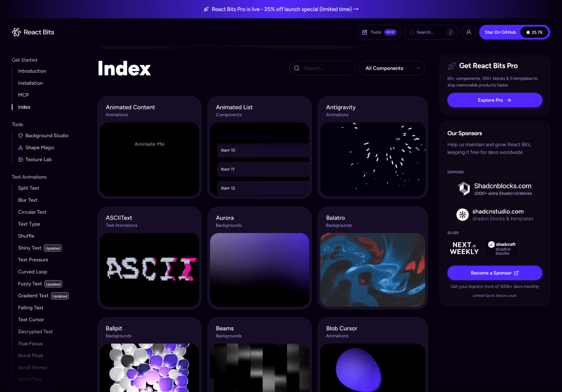Open MCP page from sidebar
This screenshot has width=562, height=392.
[23, 95]
